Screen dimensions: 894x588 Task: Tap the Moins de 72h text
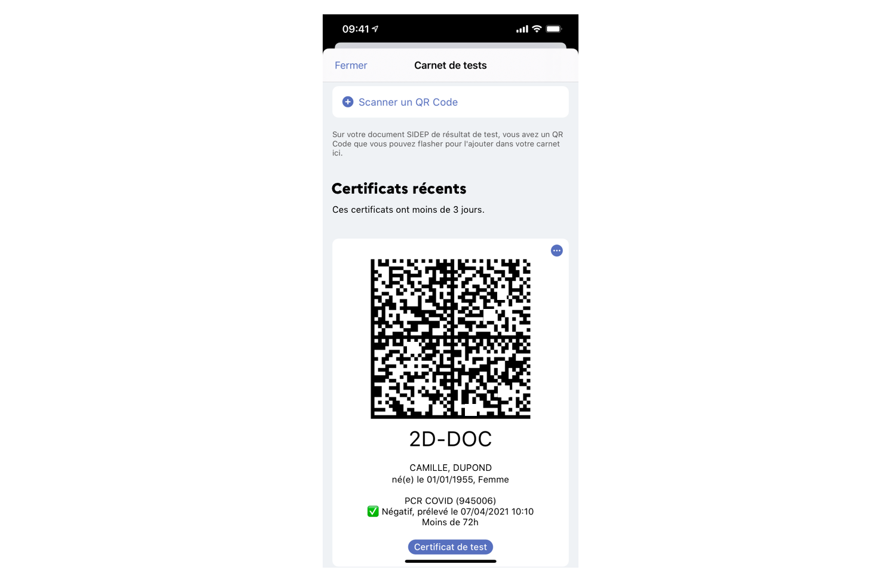[x=451, y=522]
